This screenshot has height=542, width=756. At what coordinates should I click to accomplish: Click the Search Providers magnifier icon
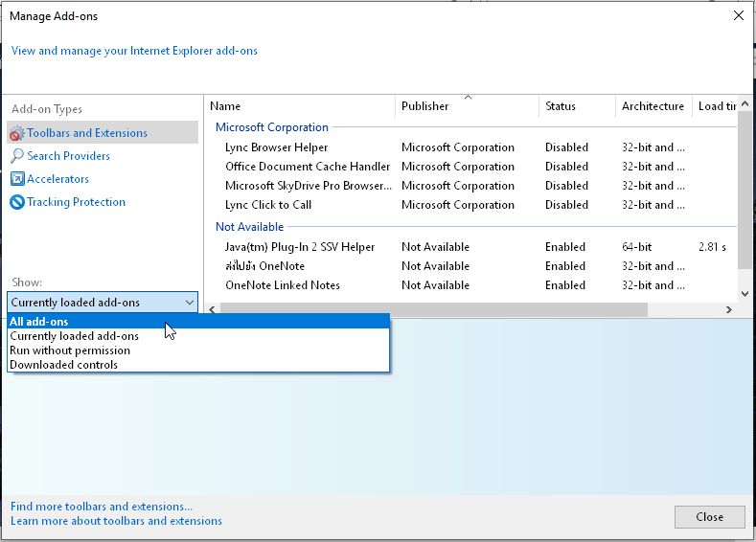(17, 156)
